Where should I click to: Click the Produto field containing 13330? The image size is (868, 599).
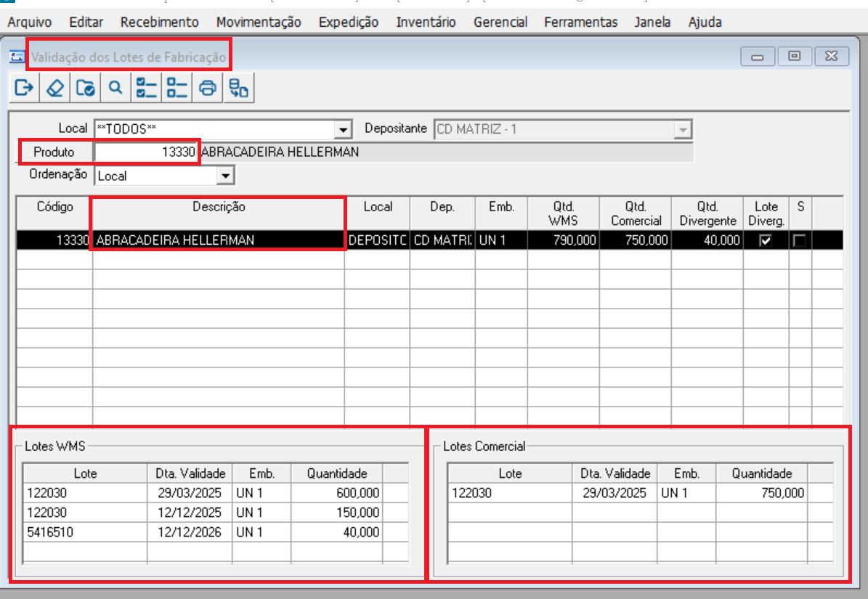[146, 152]
